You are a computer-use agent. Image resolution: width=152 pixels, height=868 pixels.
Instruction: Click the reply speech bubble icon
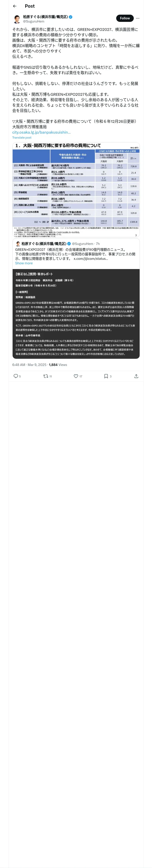[x=16, y=376]
